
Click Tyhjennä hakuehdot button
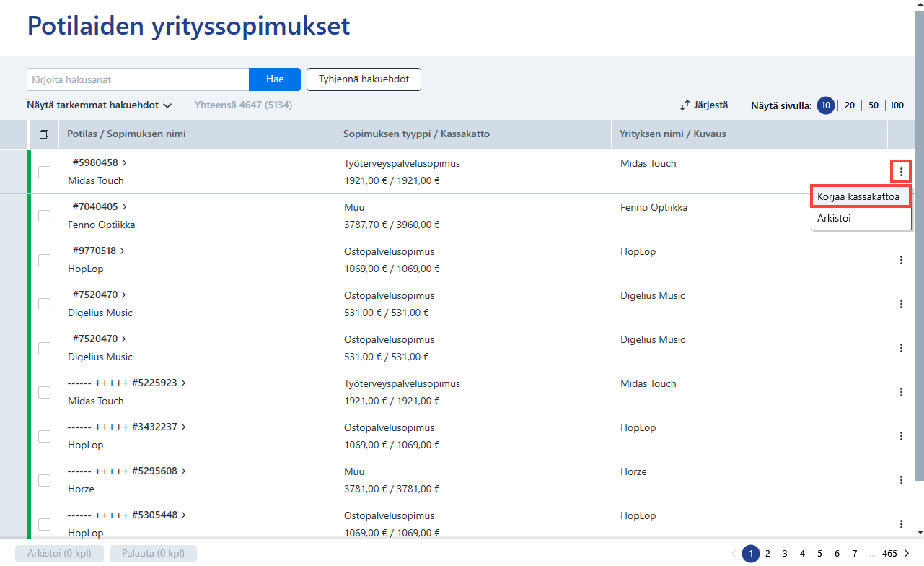[x=364, y=79]
